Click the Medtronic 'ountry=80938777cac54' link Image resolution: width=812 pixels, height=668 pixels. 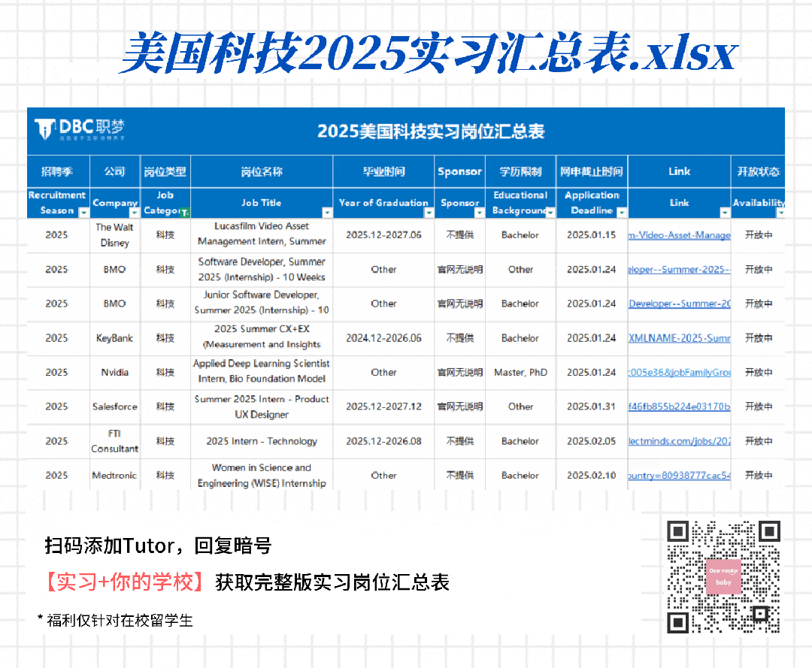[x=680, y=476]
